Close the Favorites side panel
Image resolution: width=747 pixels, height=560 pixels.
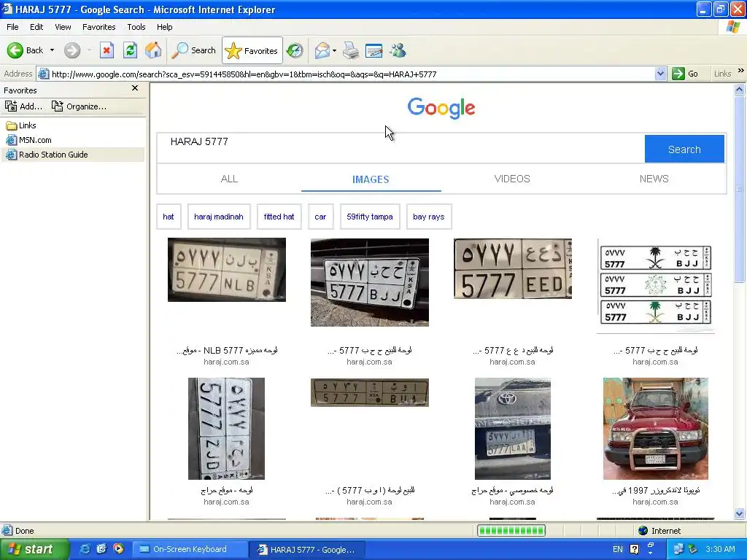pos(135,88)
